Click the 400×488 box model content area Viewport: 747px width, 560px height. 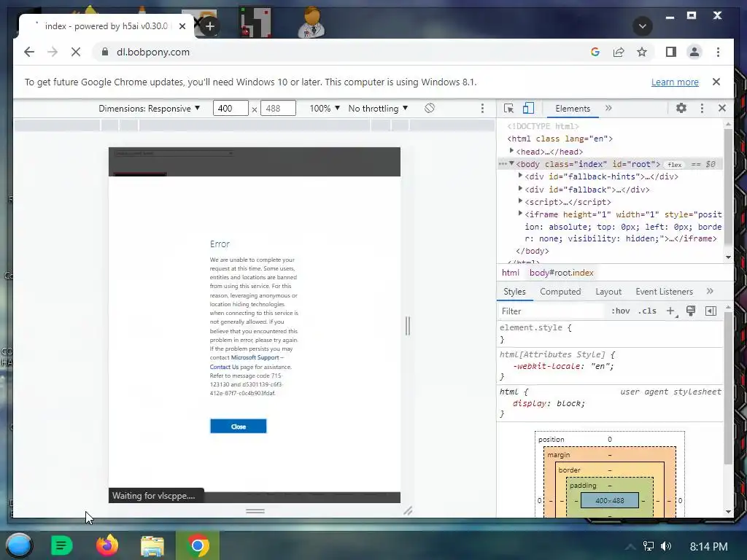610,500
